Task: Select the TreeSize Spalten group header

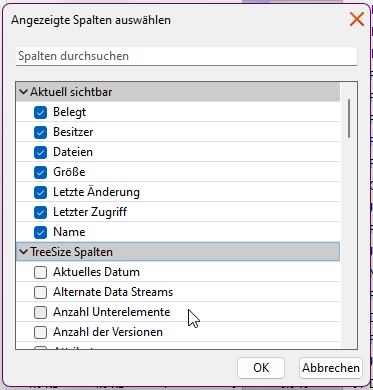Action: [x=178, y=252]
